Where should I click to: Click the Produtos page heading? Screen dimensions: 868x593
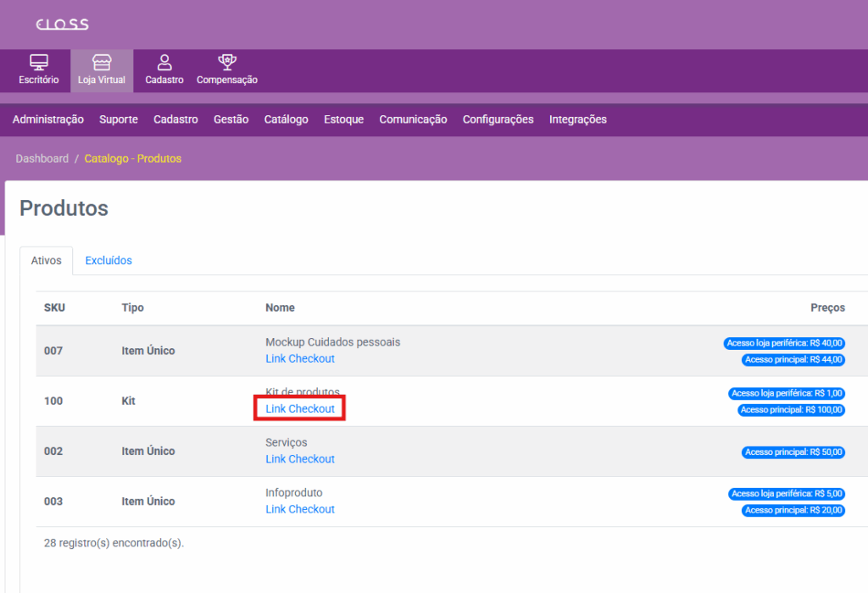tap(64, 208)
